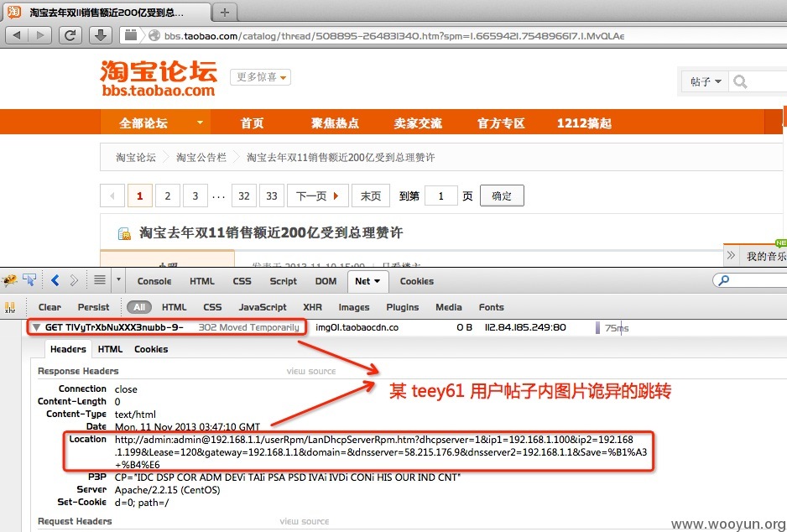Filter Net requests by Images
Viewport: 787px width, 532px height.
354,307
